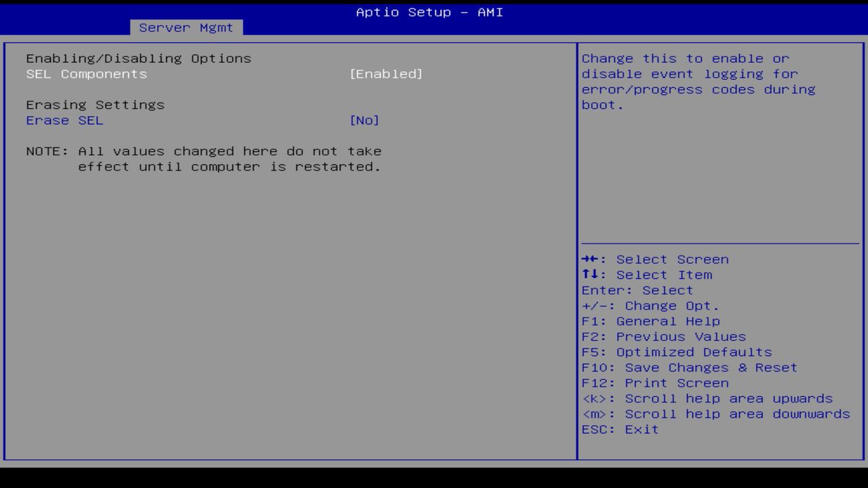Open the Erase SEL option

coord(64,120)
